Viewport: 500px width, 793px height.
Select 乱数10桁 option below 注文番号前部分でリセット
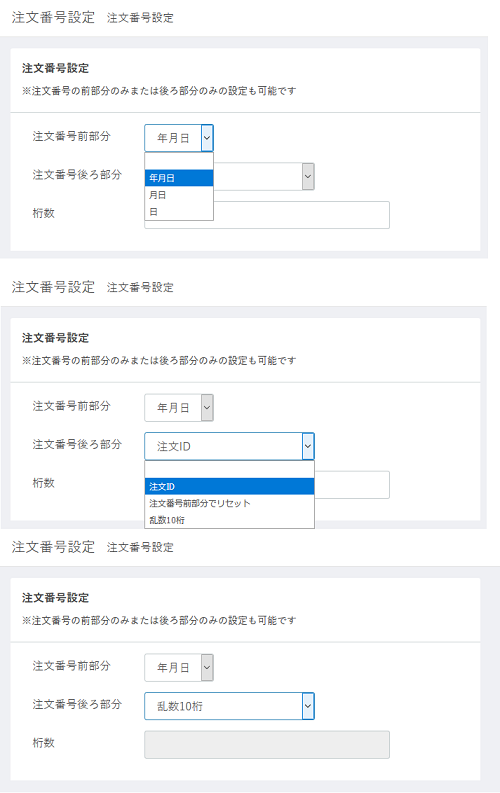(x=230, y=519)
